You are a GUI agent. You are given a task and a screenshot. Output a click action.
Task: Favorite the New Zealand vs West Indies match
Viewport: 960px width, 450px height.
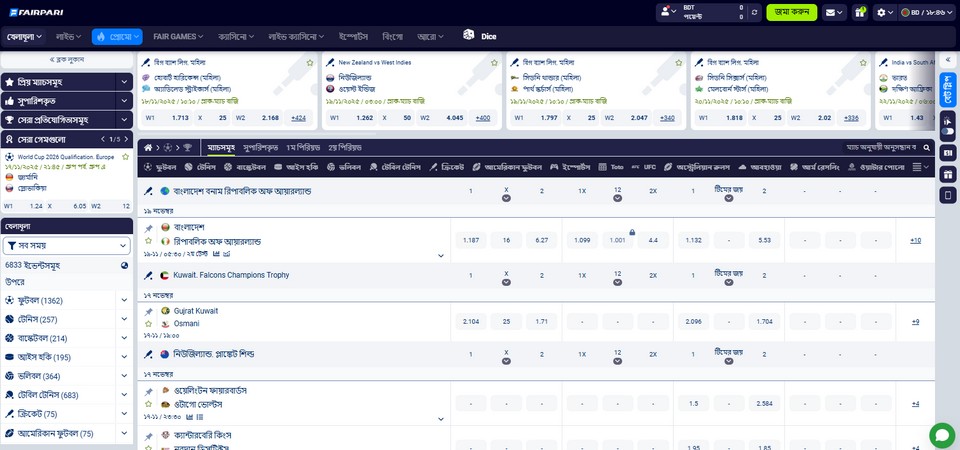click(x=493, y=62)
